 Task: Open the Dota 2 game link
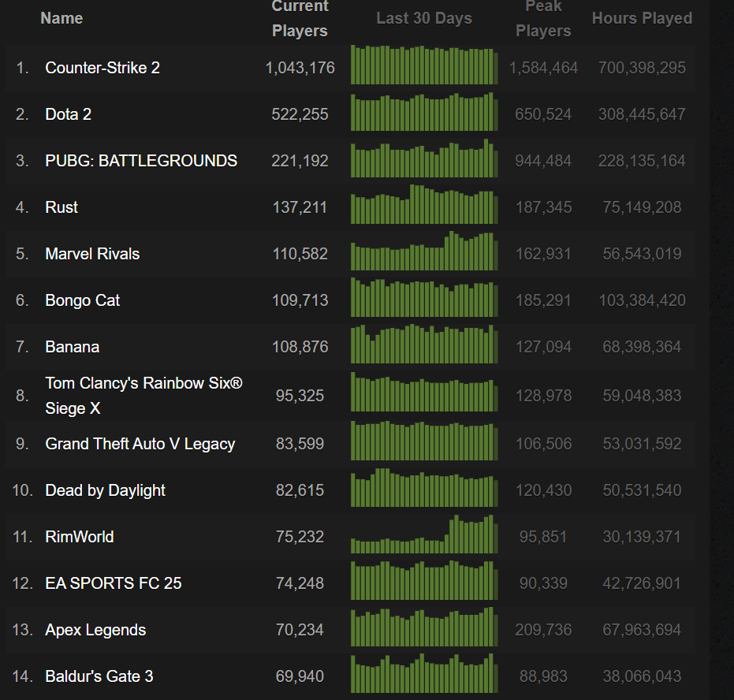68,114
